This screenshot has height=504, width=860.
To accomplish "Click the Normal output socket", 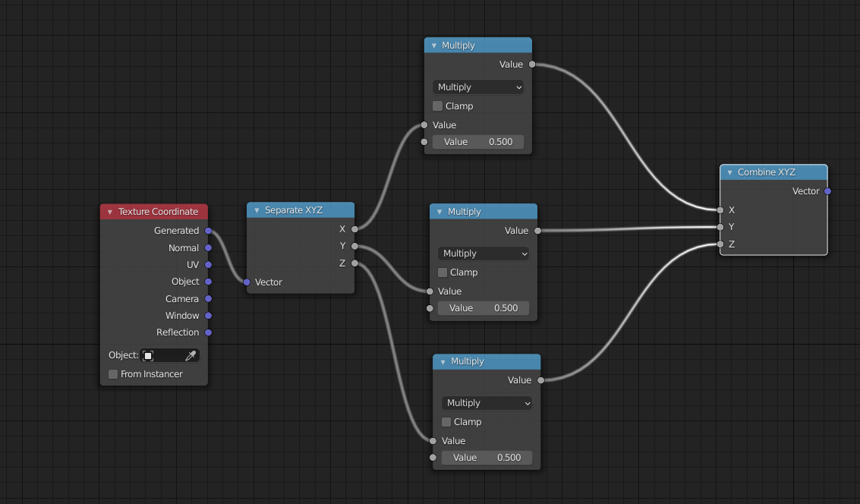I will pos(208,247).
